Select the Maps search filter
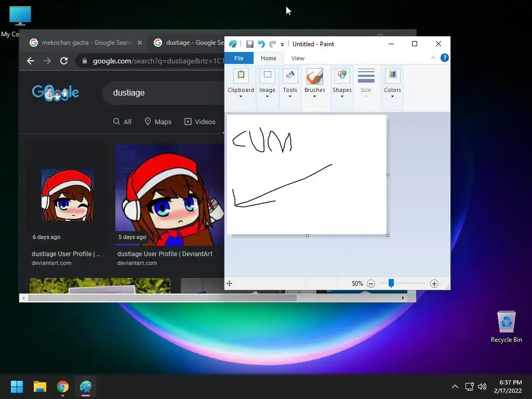 pos(158,122)
